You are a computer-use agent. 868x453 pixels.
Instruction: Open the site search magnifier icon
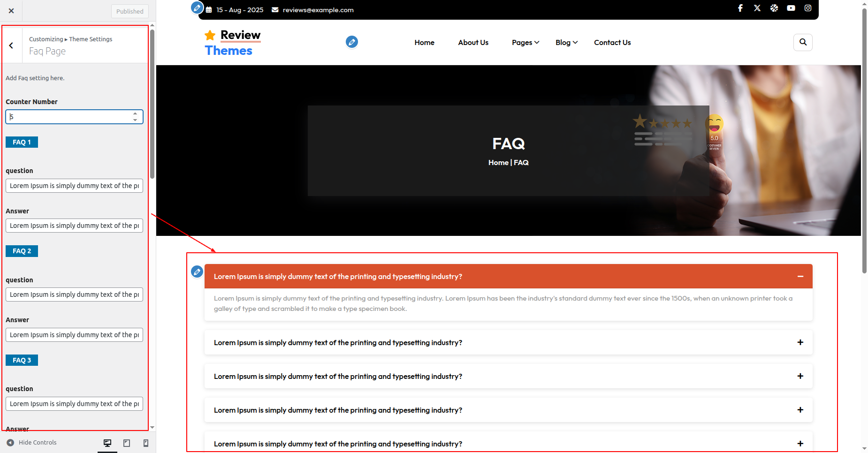click(x=803, y=42)
